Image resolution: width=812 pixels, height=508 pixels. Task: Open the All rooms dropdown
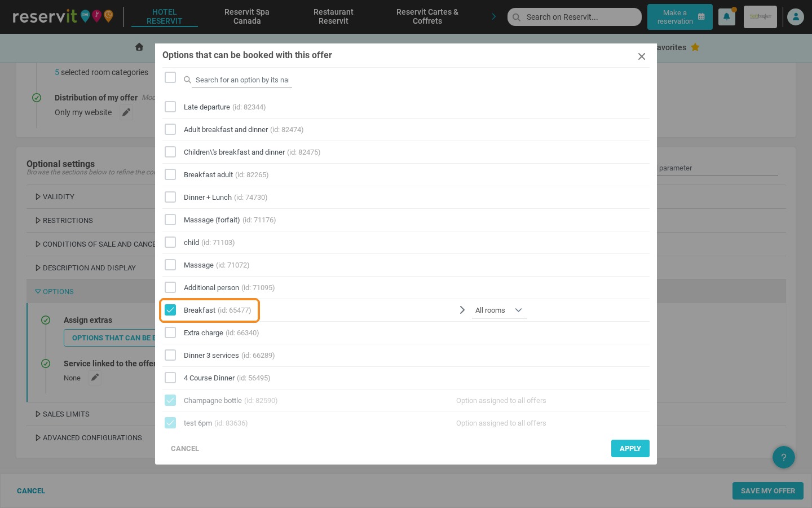[x=500, y=310]
